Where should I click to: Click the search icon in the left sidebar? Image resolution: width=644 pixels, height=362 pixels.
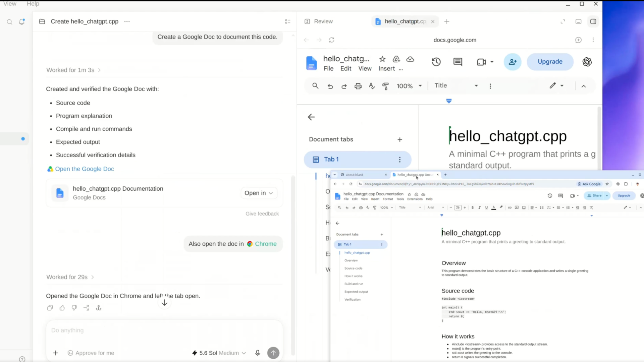click(x=9, y=22)
